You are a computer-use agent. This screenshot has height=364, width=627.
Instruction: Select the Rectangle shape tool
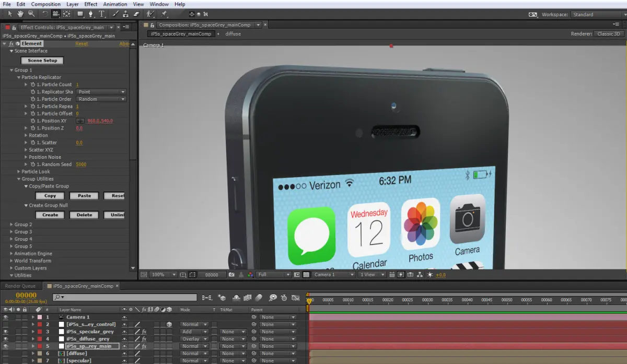[x=80, y=14]
